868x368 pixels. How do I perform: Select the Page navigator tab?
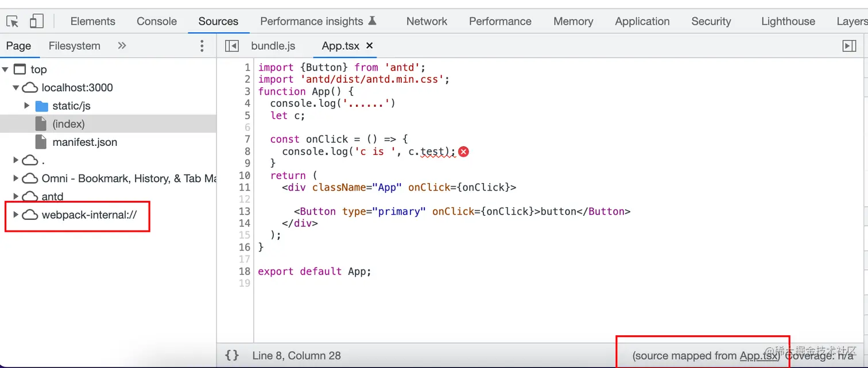coord(19,46)
